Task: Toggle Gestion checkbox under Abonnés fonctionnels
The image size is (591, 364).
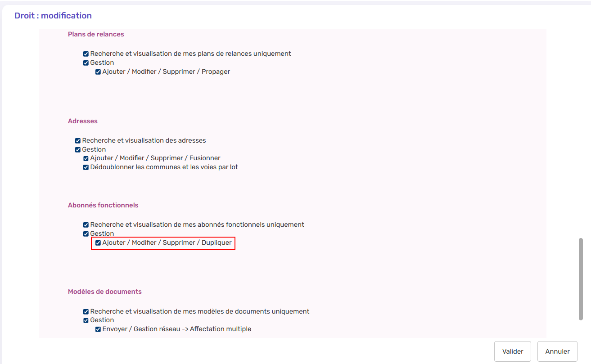Action: [x=86, y=234]
